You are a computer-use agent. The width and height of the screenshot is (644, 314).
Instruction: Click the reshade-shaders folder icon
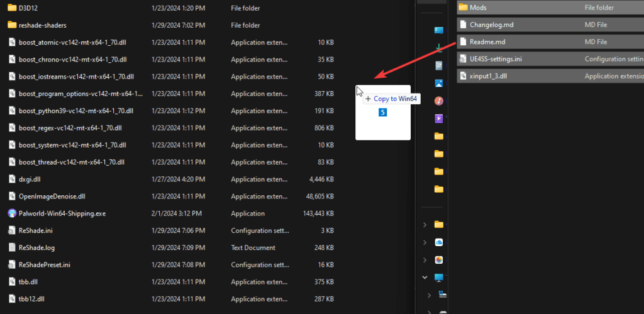pos(12,25)
